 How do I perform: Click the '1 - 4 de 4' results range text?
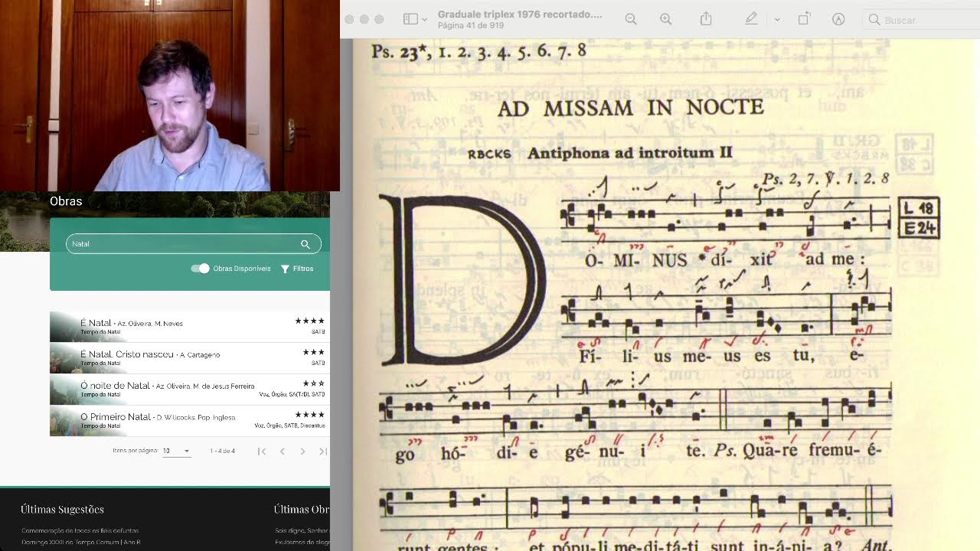223,452
